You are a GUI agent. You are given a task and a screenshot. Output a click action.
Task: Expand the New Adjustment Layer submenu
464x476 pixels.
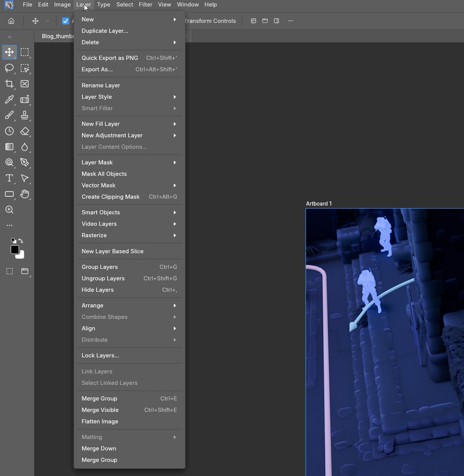tap(129, 135)
